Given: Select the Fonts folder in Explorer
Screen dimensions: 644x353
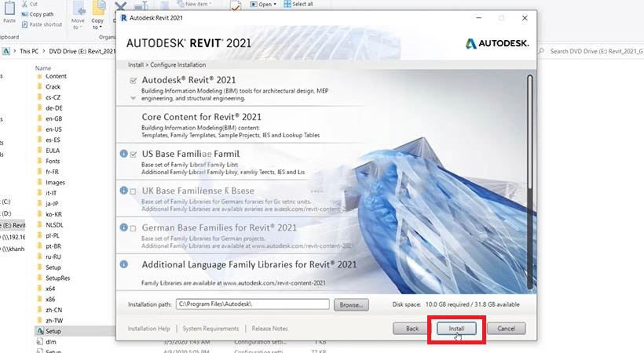Looking at the screenshot, I should (x=53, y=162).
